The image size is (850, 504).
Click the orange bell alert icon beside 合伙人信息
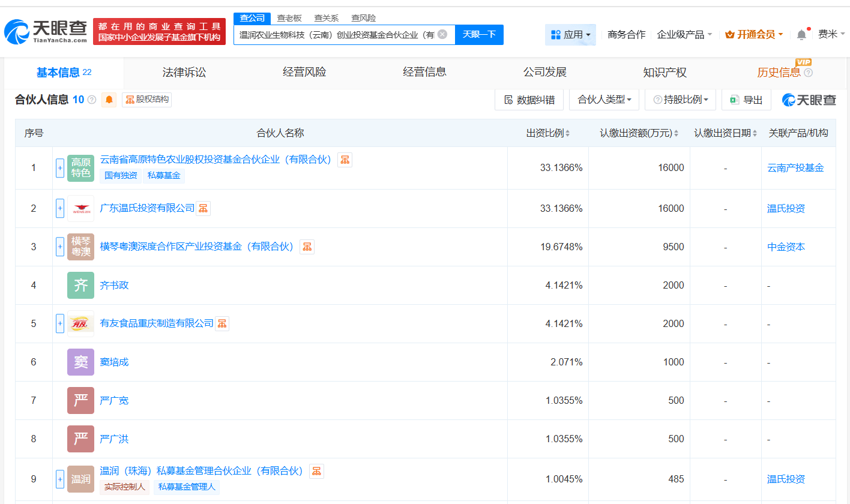tap(109, 100)
